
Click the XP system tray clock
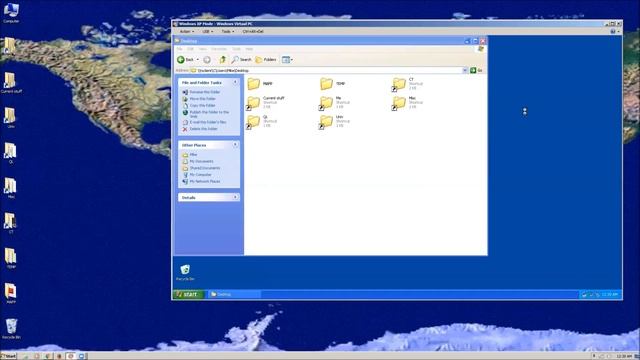[x=610, y=294]
